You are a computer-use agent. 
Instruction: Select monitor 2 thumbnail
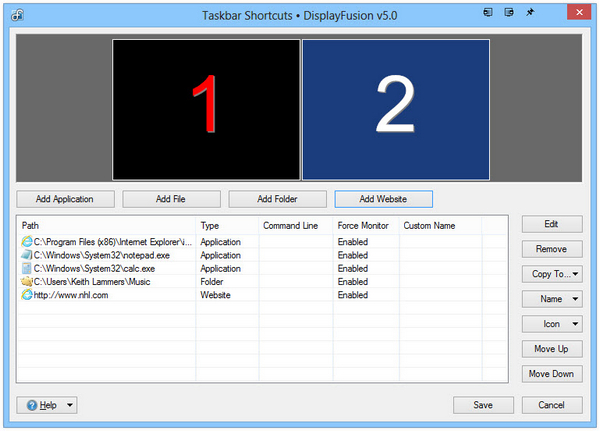tap(396, 109)
